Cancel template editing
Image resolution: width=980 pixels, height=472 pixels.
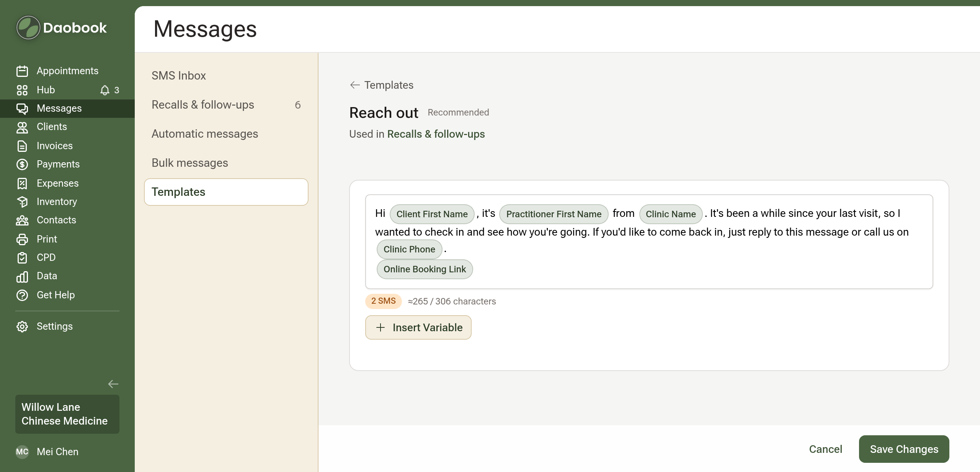(x=825, y=449)
